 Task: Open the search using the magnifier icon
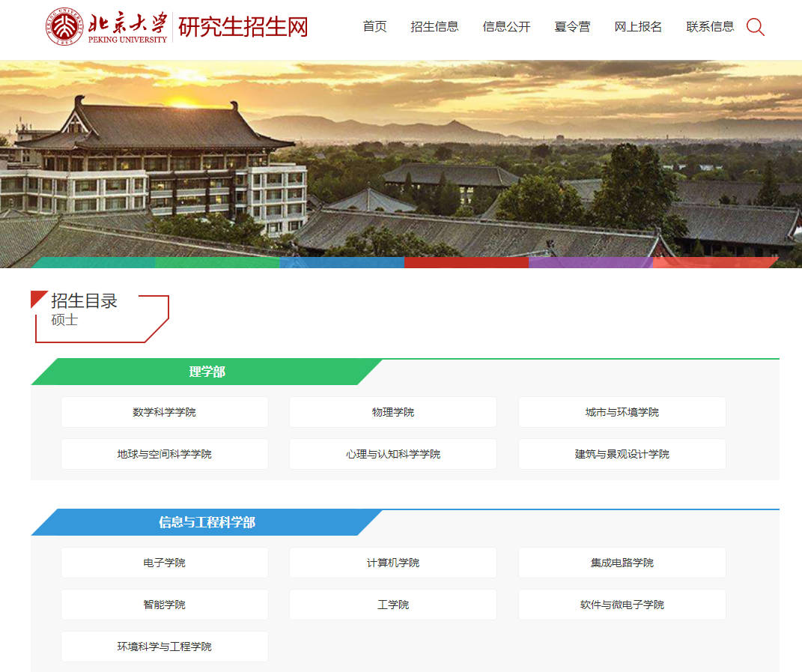(755, 26)
